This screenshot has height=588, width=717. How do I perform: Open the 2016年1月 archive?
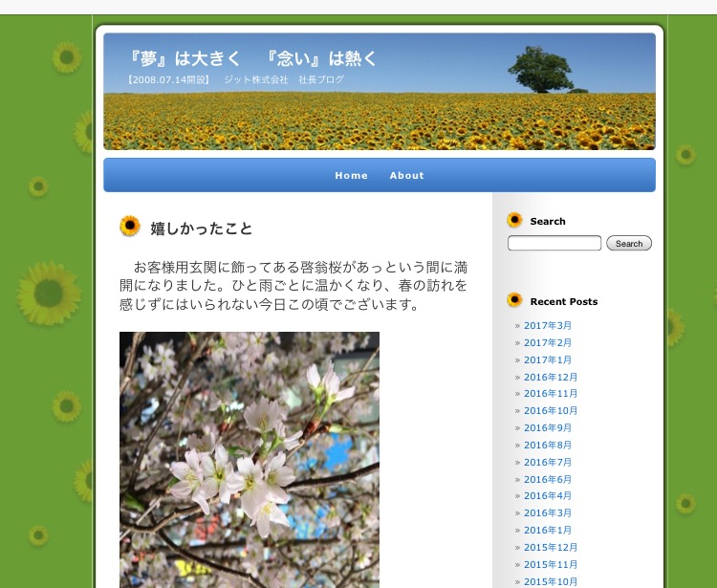(x=548, y=531)
